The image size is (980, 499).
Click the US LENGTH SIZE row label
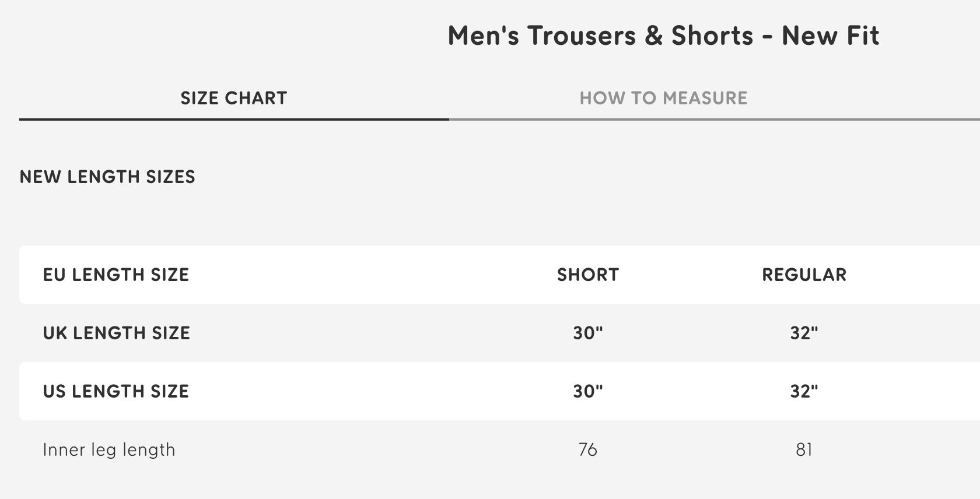116,391
